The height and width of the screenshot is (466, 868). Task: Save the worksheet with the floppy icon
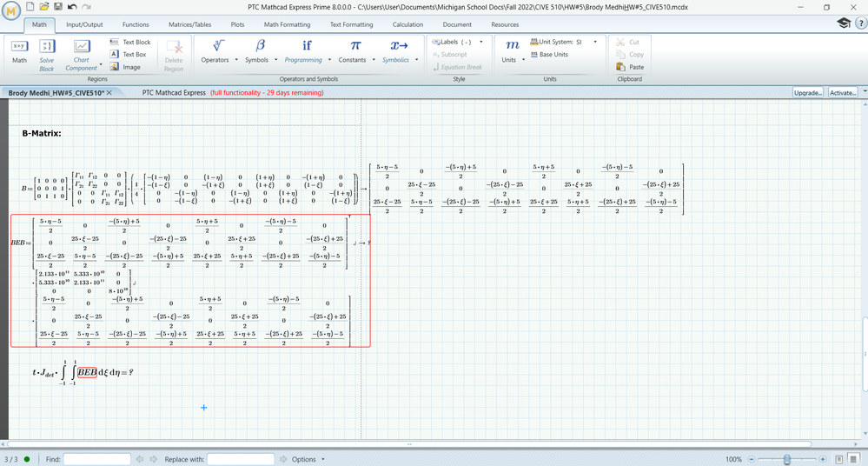pos(58,7)
